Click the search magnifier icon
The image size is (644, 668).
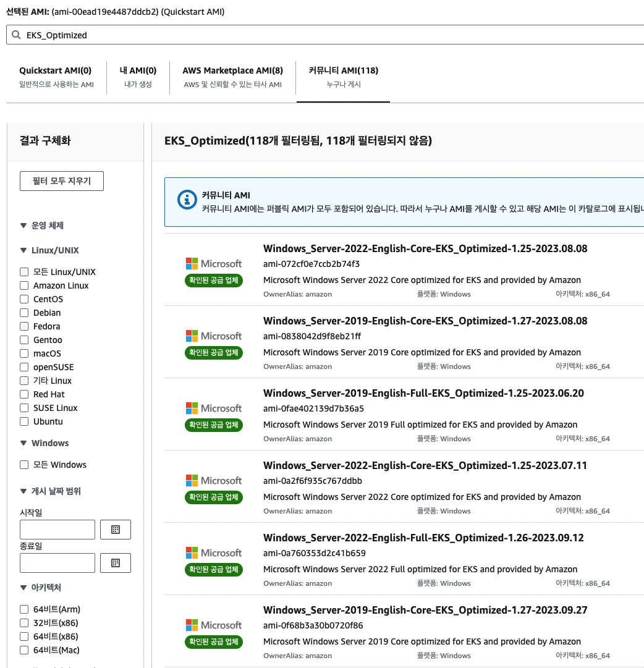point(16,35)
